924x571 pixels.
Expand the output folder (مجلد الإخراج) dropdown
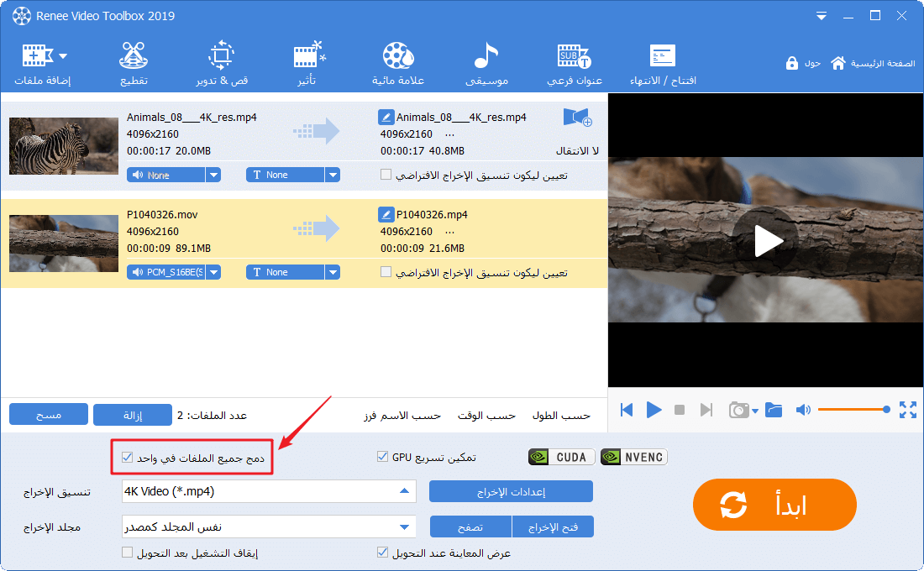click(x=404, y=526)
